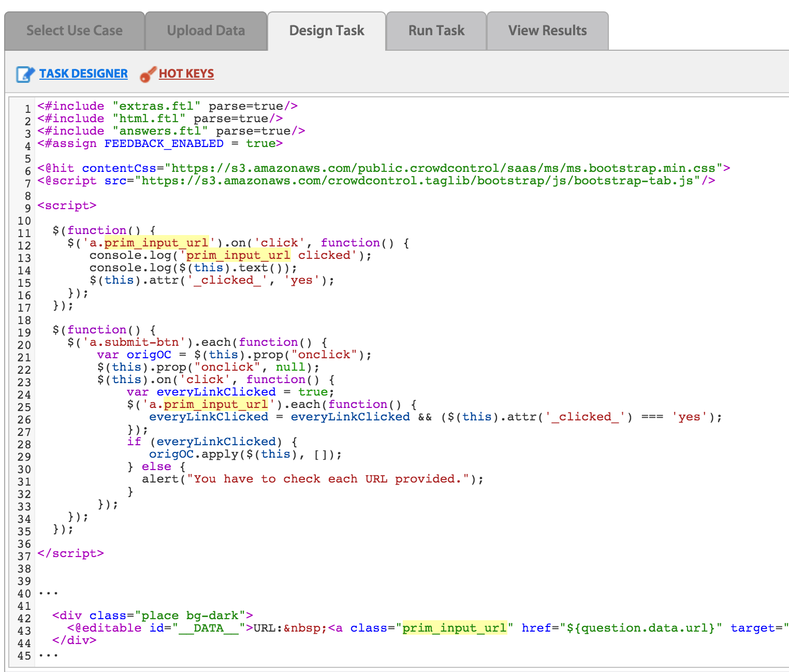The image size is (789, 672).
Task: Click the "extras.ftl" include string
Action: tap(156, 106)
